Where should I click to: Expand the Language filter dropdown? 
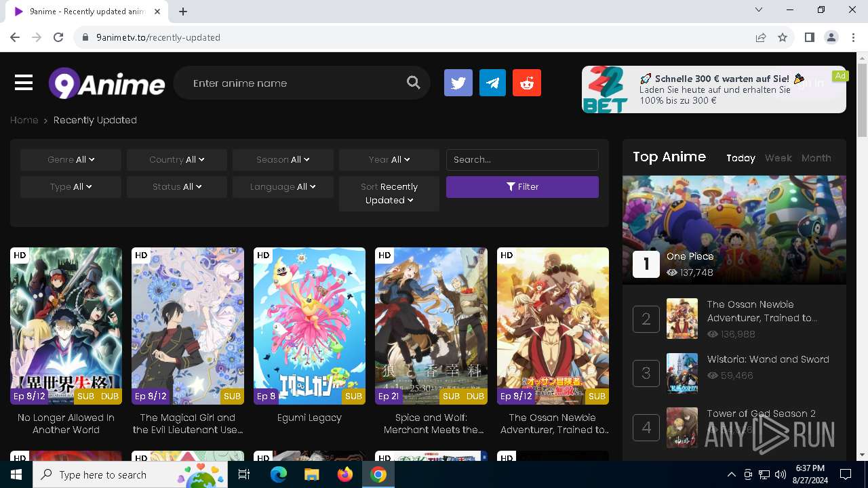283,187
